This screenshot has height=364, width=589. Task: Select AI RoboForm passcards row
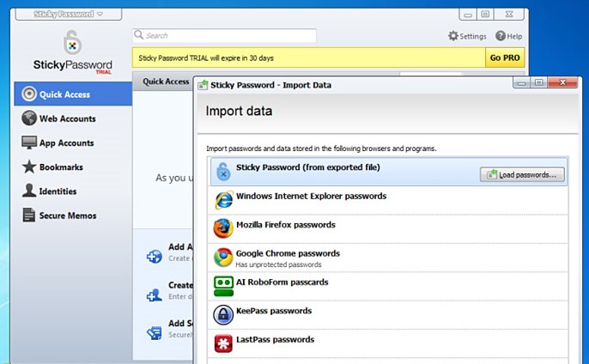(388, 286)
